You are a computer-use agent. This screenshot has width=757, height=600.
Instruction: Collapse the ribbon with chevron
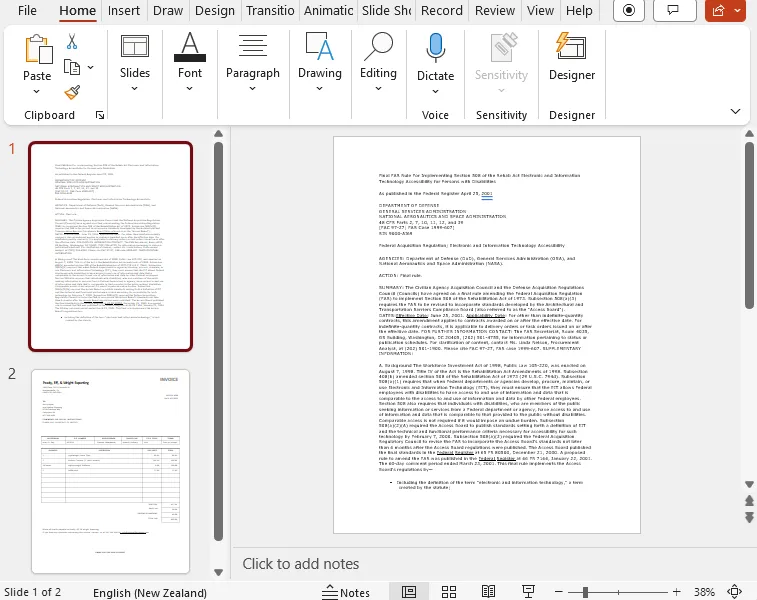point(735,112)
